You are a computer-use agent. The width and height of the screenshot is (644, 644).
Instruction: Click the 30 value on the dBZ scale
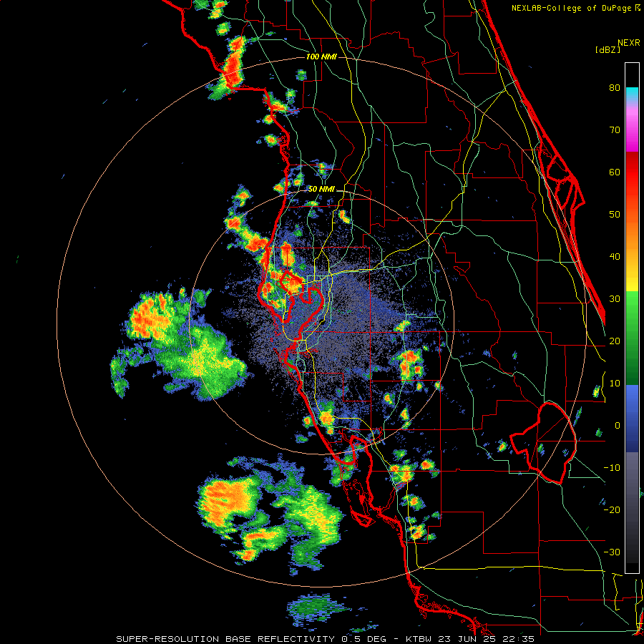click(x=615, y=299)
